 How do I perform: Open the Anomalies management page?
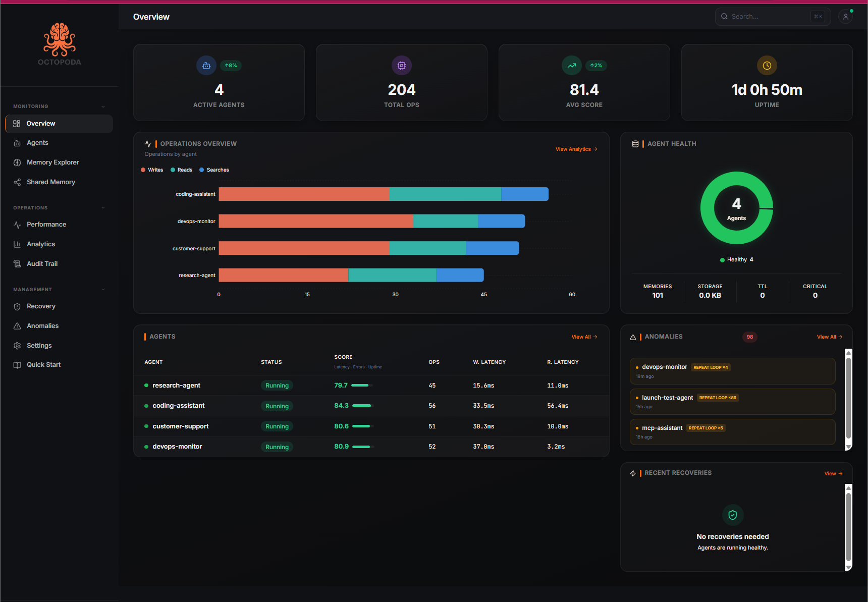coord(42,325)
